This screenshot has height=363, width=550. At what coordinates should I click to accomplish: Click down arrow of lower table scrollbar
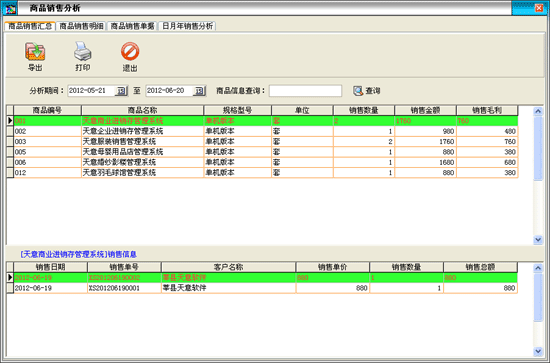point(538,351)
